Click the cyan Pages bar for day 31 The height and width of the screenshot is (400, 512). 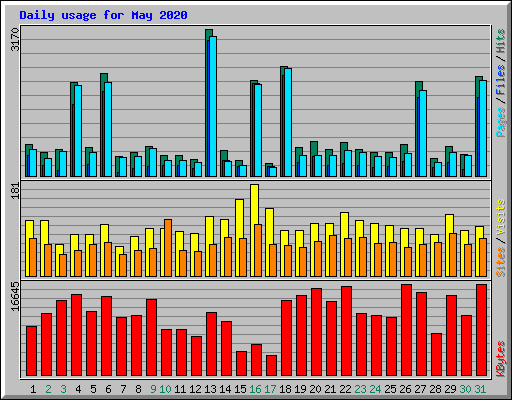point(483,128)
